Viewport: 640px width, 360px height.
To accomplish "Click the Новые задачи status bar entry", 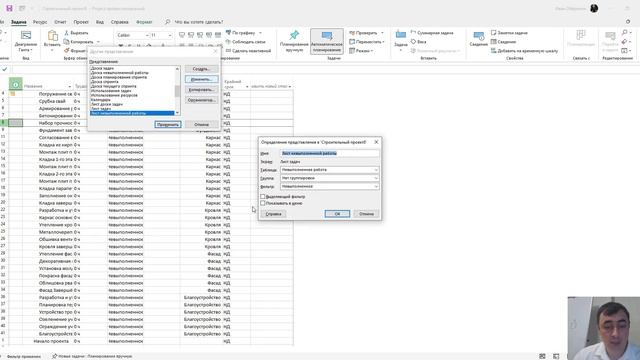I will [x=92, y=356].
